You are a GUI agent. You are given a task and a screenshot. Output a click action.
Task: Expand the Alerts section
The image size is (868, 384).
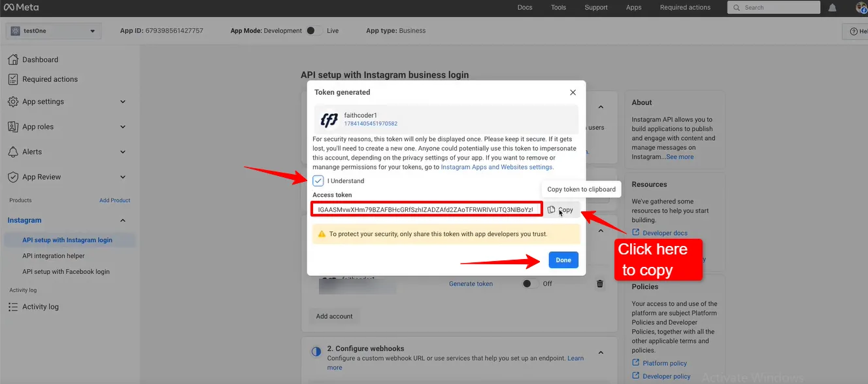(x=123, y=152)
